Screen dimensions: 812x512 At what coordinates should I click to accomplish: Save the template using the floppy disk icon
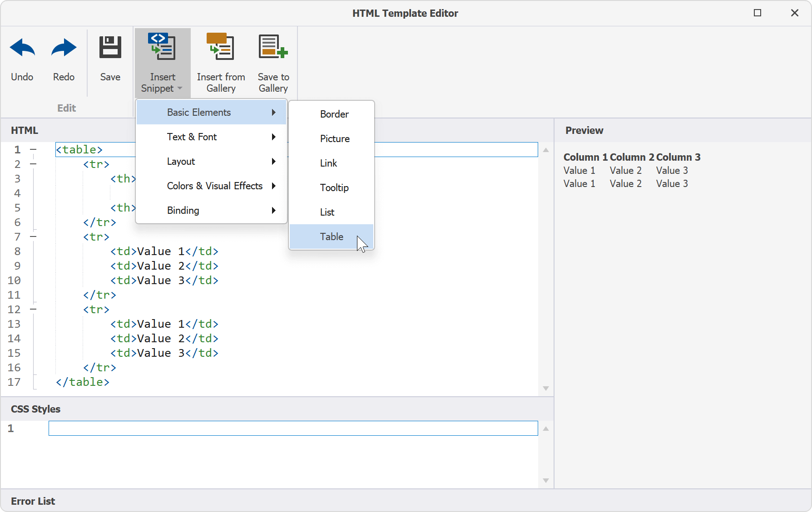(x=110, y=48)
